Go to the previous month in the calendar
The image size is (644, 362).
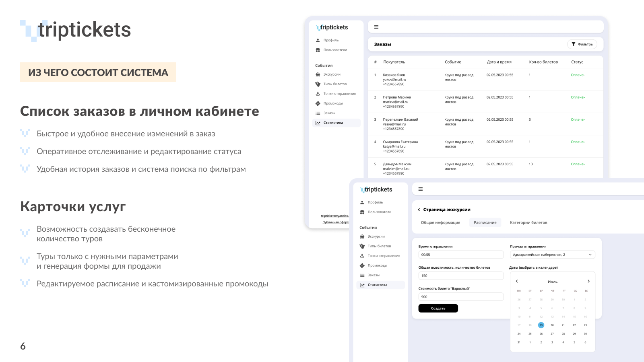[x=517, y=281]
